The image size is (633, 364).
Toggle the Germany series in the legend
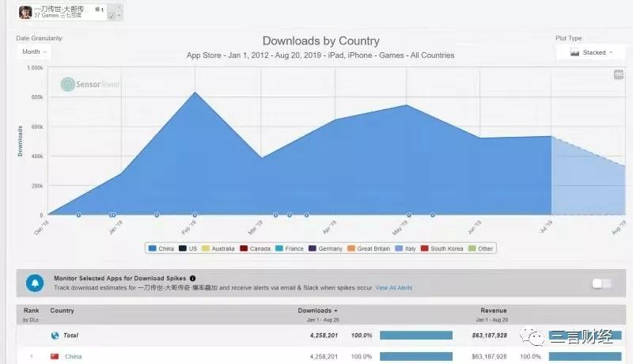click(325, 248)
